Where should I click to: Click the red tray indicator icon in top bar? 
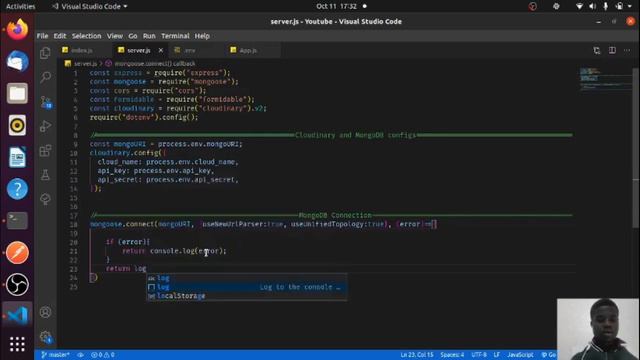[x=533, y=6]
